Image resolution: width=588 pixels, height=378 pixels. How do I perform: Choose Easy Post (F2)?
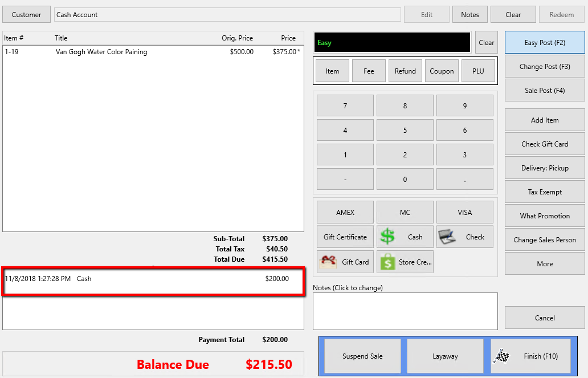(x=545, y=42)
